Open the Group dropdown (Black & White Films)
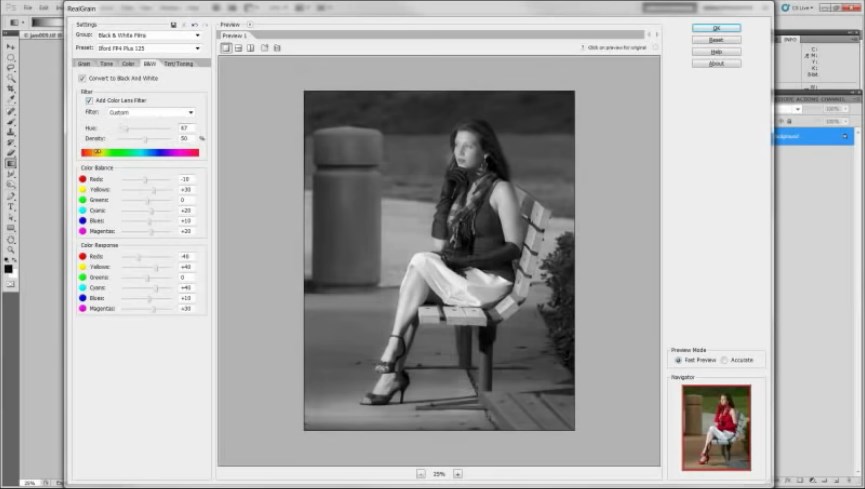Screen dimensions: 865x489 pos(152,35)
